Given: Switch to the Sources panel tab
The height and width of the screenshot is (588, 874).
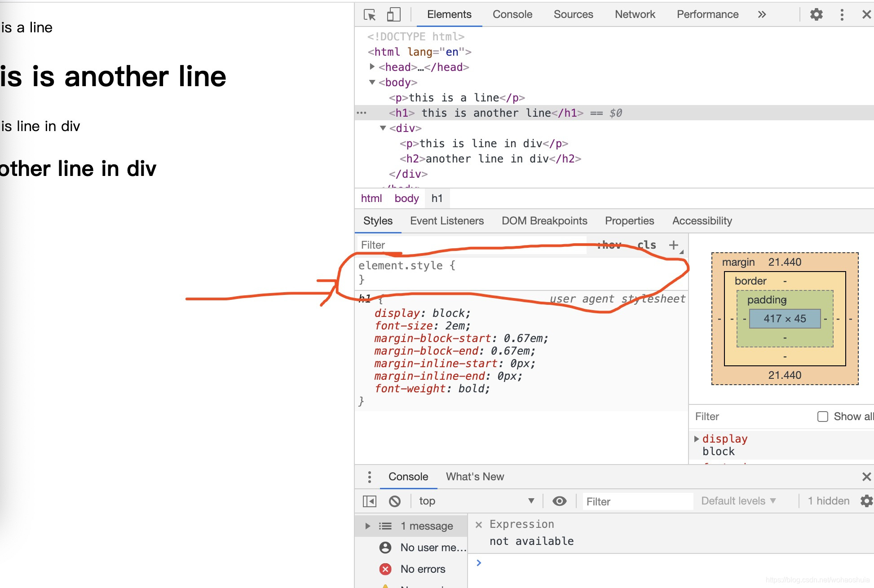Looking at the screenshot, I should (x=572, y=14).
